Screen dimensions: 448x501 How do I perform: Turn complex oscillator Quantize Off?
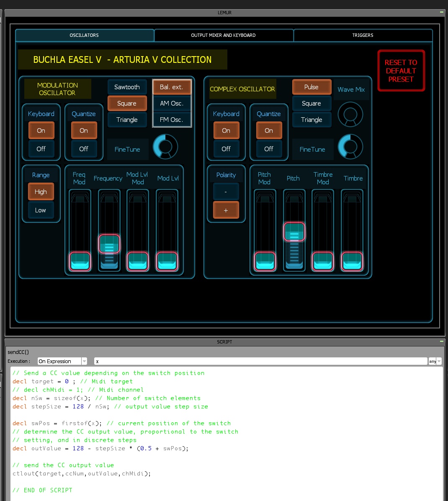point(269,149)
